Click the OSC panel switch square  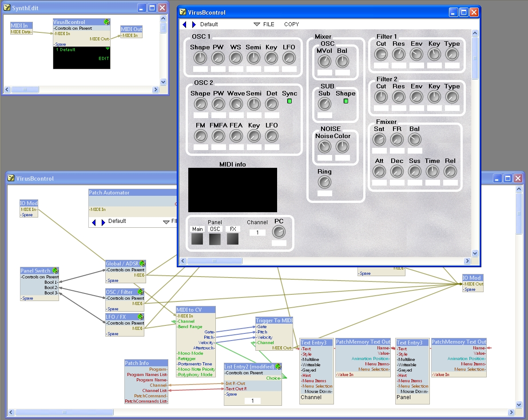click(215, 239)
